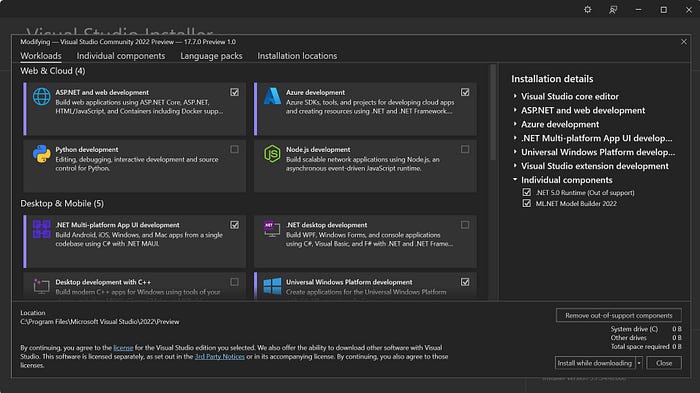Click the .NET desktop development icon

[x=272, y=229]
